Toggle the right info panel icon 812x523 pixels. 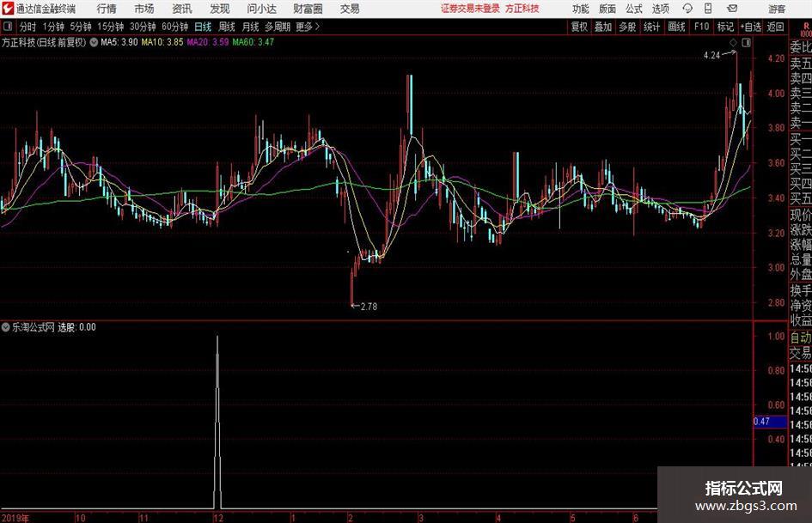coord(746,42)
